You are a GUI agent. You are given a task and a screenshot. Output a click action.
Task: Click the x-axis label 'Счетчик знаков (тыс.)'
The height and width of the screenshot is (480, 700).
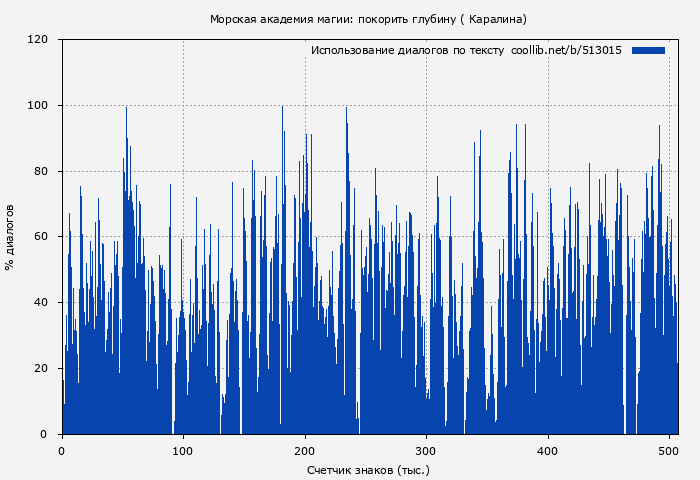pyautogui.click(x=368, y=469)
